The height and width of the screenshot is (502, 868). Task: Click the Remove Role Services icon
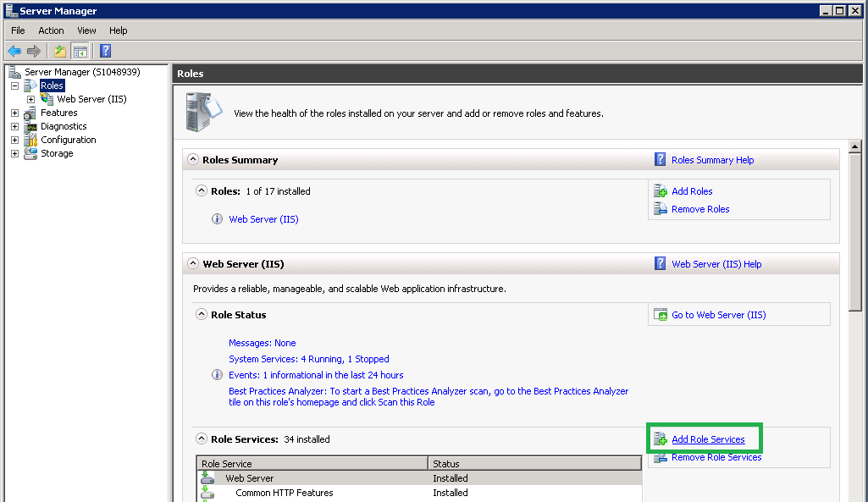point(661,458)
